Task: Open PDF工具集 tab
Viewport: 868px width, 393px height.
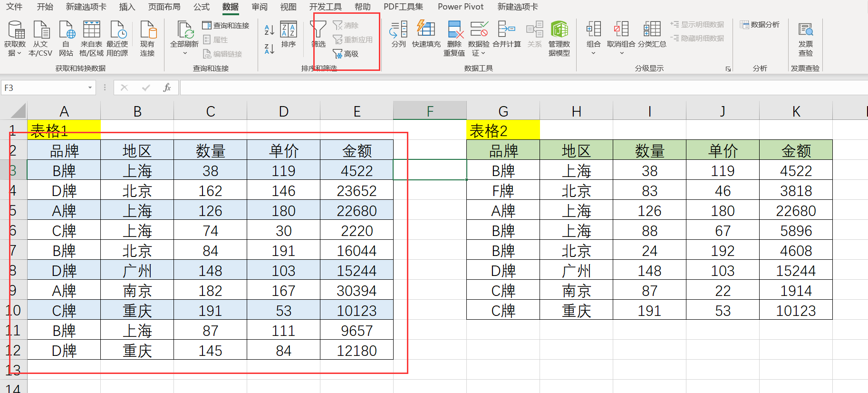Action: [x=404, y=7]
